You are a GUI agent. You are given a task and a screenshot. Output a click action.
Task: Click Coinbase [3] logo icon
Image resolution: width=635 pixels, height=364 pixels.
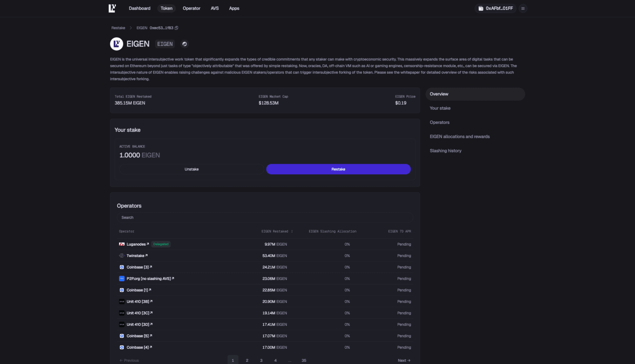(122, 267)
